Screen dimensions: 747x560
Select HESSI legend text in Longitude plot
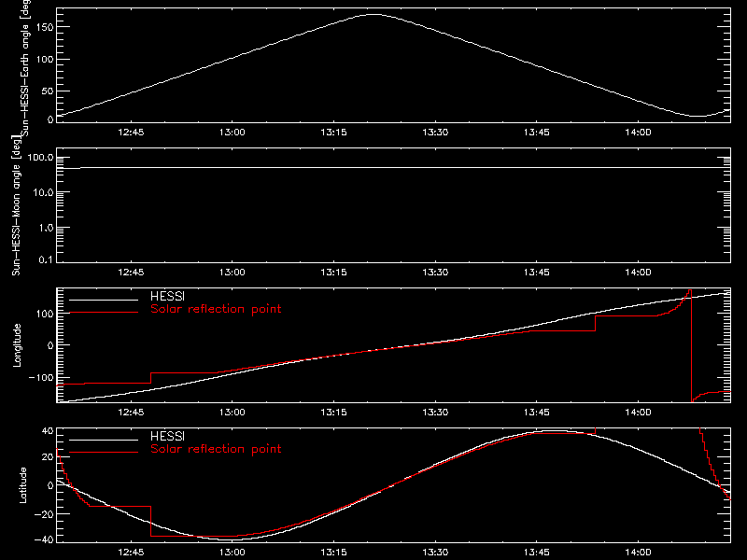167,296
